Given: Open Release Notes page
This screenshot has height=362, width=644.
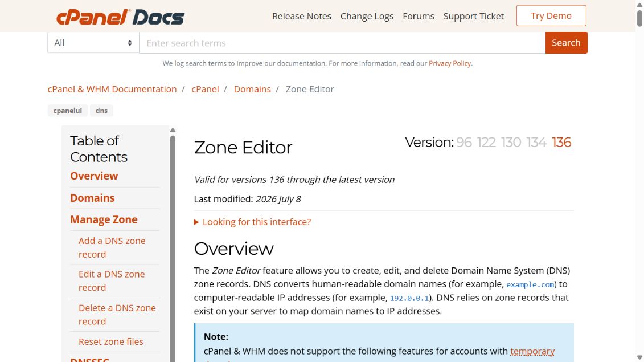Looking at the screenshot, I should 301,16.
